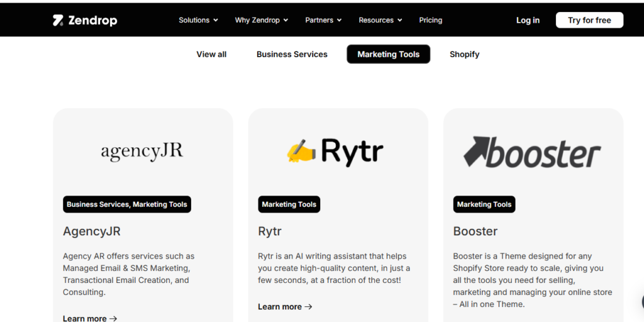Click the agencyJR logo image
This screenshot has height=322, width=644.
point(142,151)
